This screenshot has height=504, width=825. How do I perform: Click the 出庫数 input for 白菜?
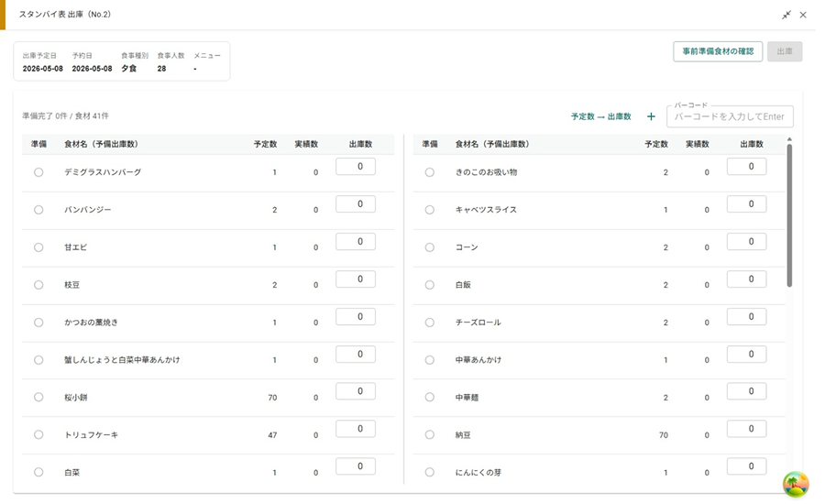356,466
